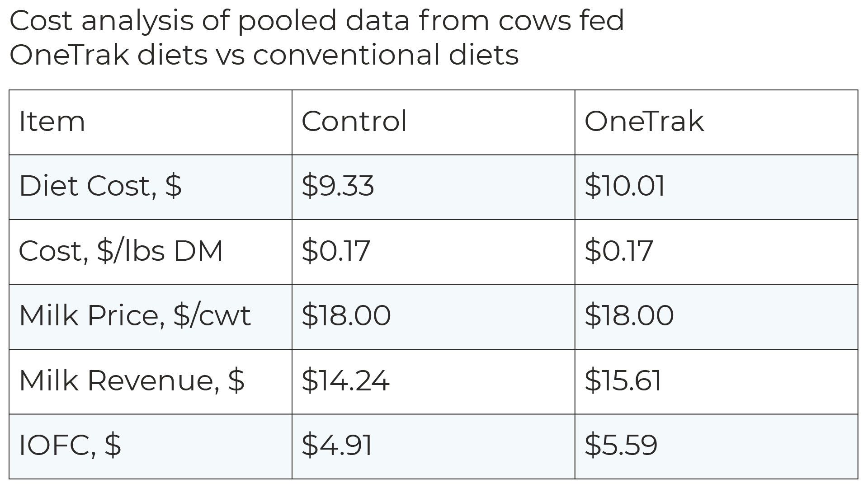Select the 'IOFC, $' row label
Image resolution: width=868 pixels, height=488 pixels.
point(70,445)
